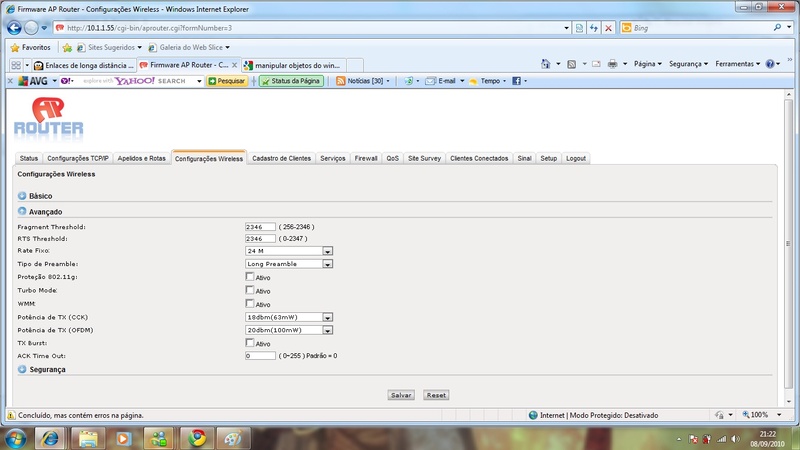The height and width of the screenshot is (450, 800).
Task: Click the compatibility view icon in address bar
Action: pyautogui.click(x=579, y=28)
